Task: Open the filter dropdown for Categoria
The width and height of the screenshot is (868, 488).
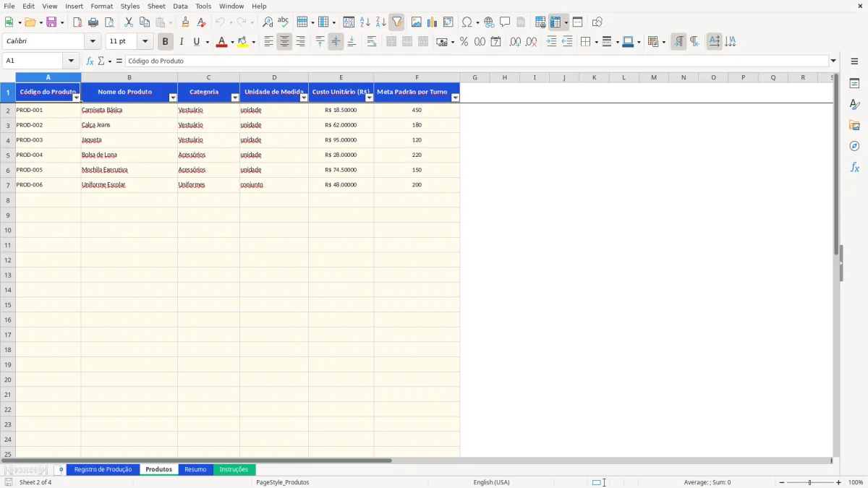Action: click(x=235, y=98)
